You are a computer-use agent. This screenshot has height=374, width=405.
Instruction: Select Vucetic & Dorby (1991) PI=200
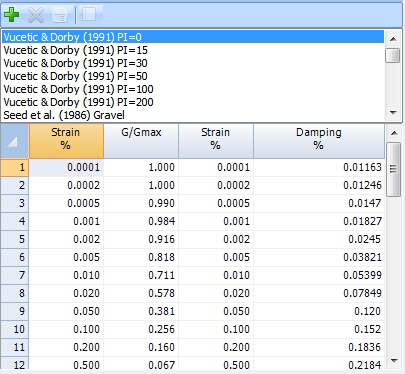coord(193,102)
